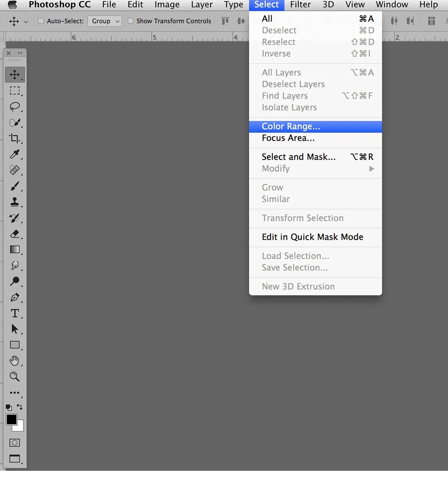Select the Eyedropper tool
Image resolution: width=448 pixels, height=492 pixels.
[15, 154]
